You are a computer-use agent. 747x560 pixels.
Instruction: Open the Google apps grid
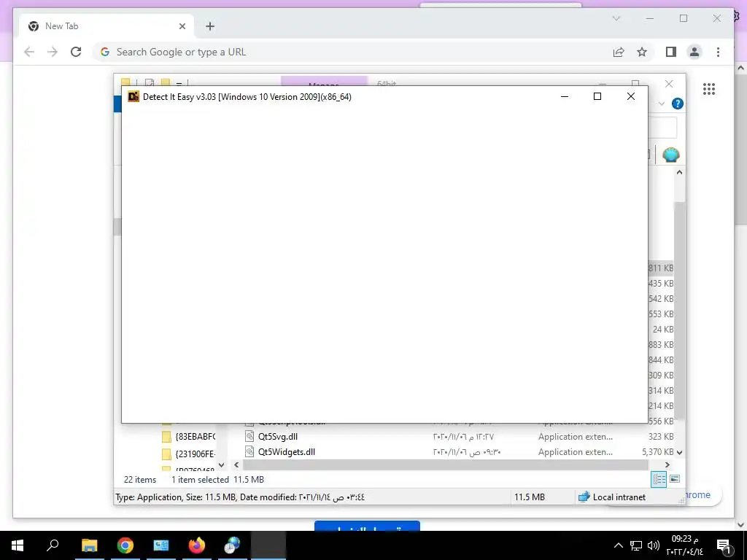point(709,89)
